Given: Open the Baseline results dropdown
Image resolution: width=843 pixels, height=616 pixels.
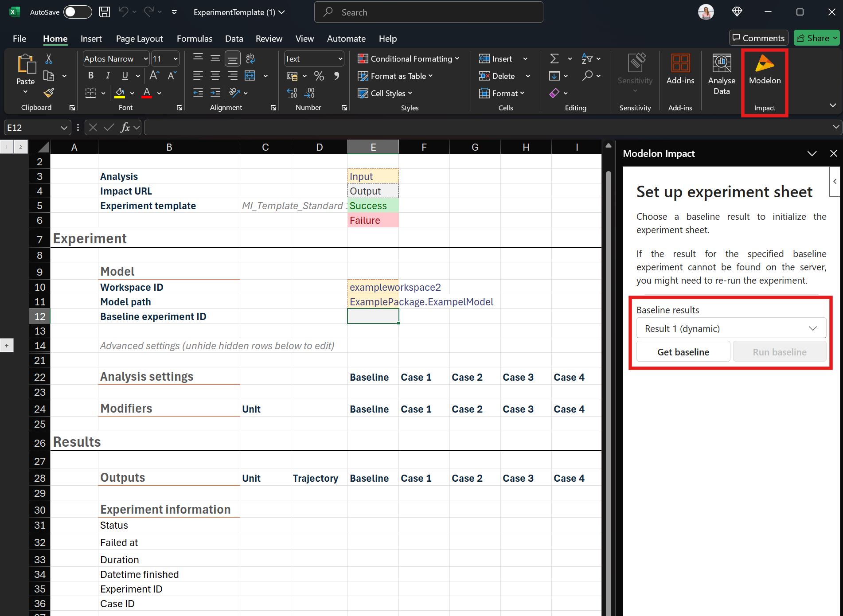Looking at the screenshot, I should point(731,328).
